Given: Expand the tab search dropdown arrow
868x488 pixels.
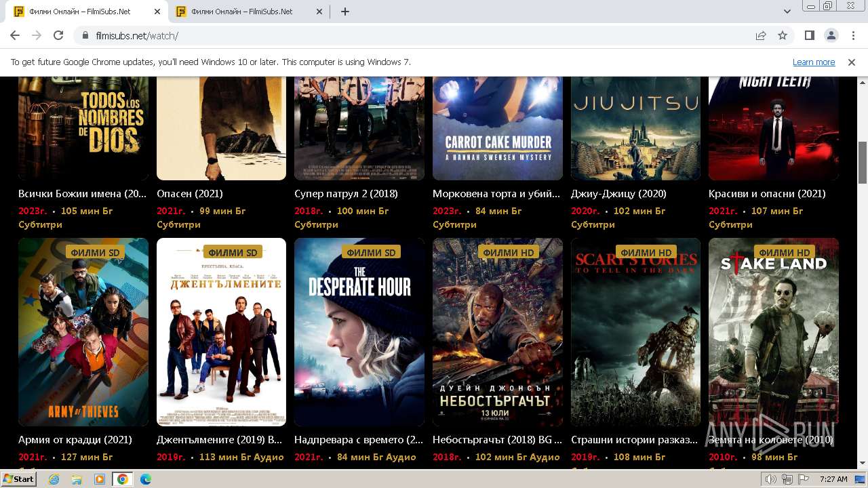Looking at the screenshot, I should (x=787, y=12).
